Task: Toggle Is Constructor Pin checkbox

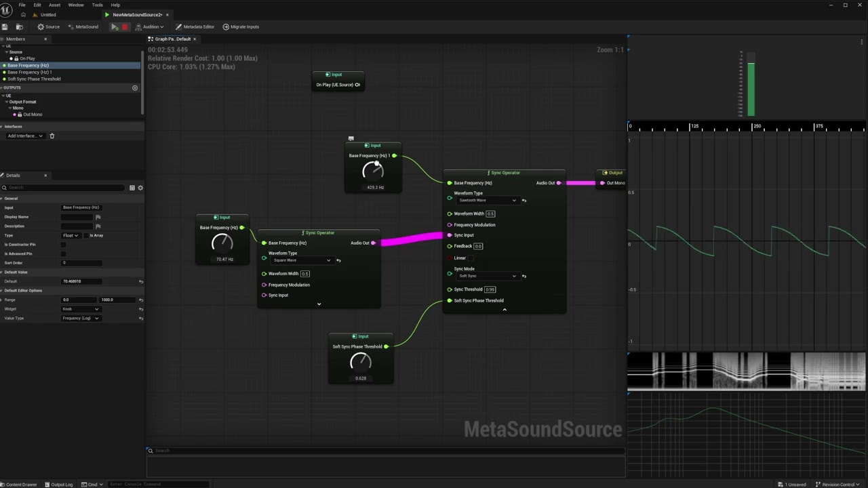Action: (x=64, y=245)
